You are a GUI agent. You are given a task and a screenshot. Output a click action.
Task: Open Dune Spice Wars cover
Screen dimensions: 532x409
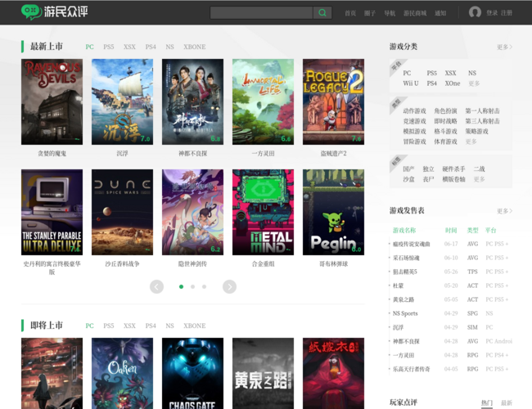[122, 213]
